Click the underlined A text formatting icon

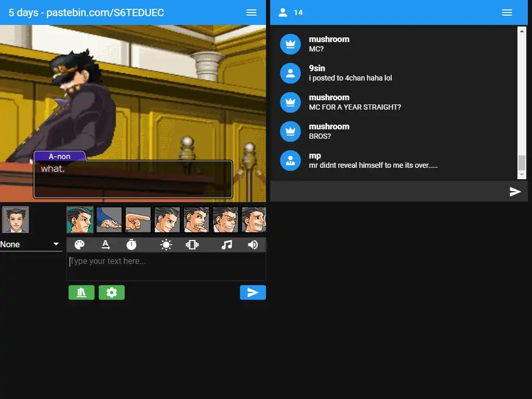[x=105, y=245]
